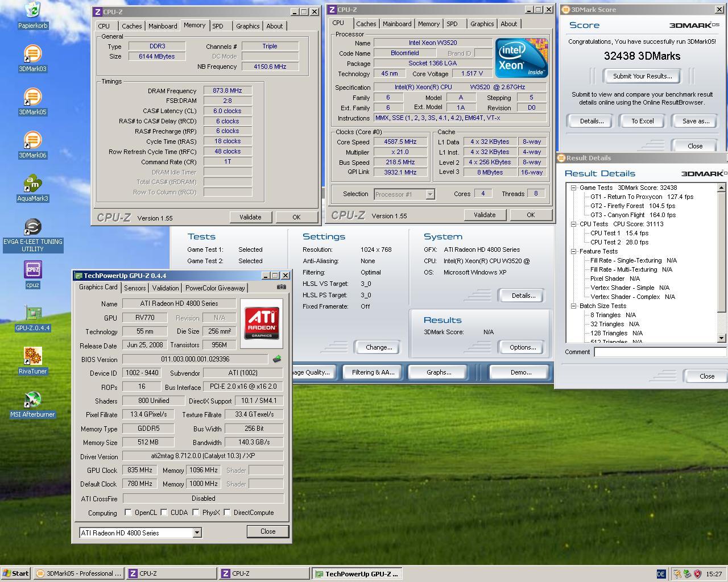Image resolution: width=728 pixels, height=582 pixels.
Task: Click the ATI Radeon logo in GPU-Z
Action: tap(262, 323)
